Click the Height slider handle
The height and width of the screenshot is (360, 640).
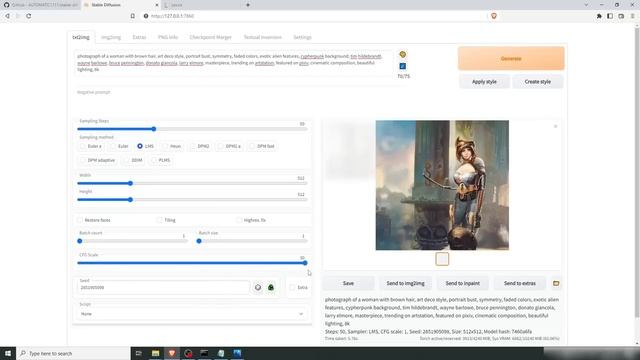coord(131,200)
